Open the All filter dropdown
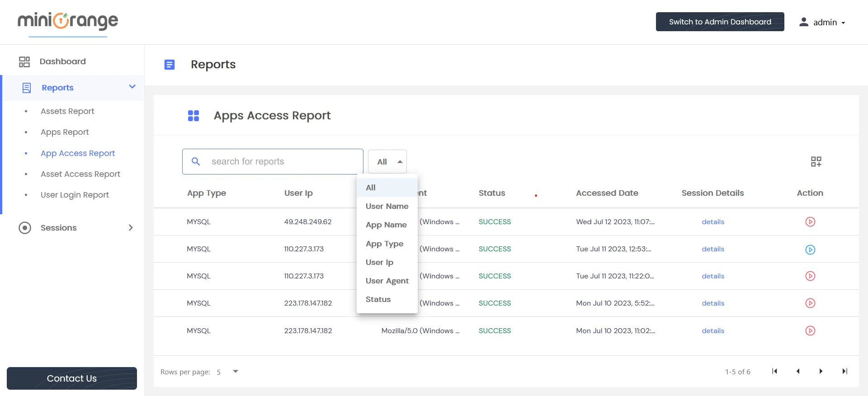This screenshot has width=868, height=396. click(387, 161)
